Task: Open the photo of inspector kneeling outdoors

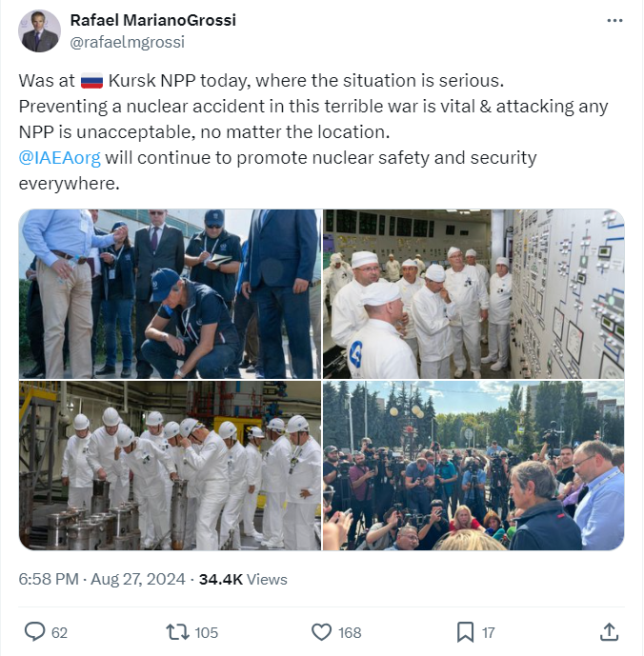Action: click(170, 294)
